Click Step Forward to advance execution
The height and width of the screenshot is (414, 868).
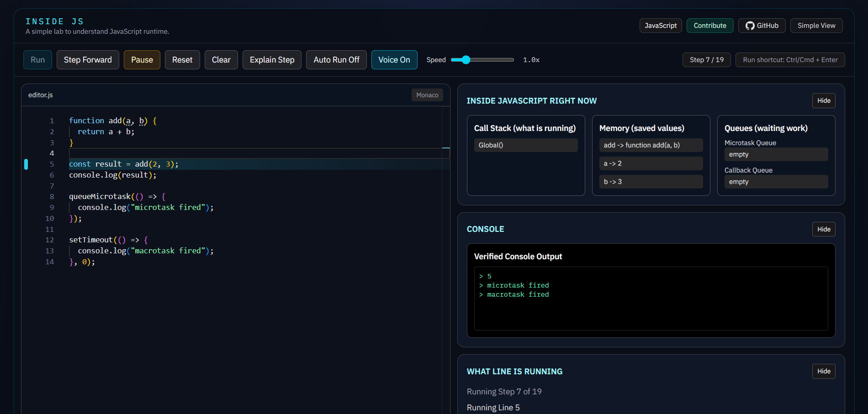pos(88,59)
